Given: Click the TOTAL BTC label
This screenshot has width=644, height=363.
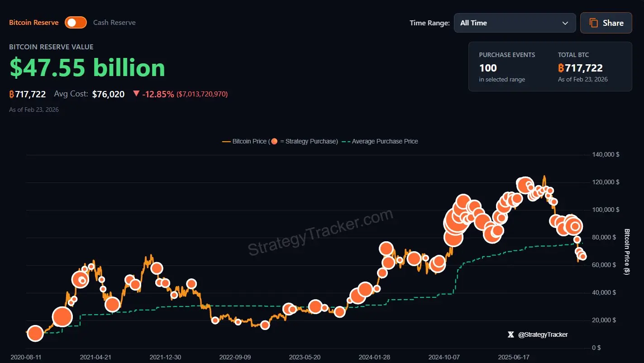Looking at the screenshot, I should [x=573, y=55].
